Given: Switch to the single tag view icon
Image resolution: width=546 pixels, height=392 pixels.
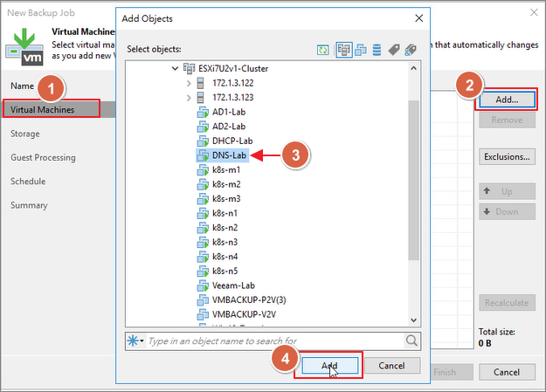Looking at the screenshot, I should 394,50.
